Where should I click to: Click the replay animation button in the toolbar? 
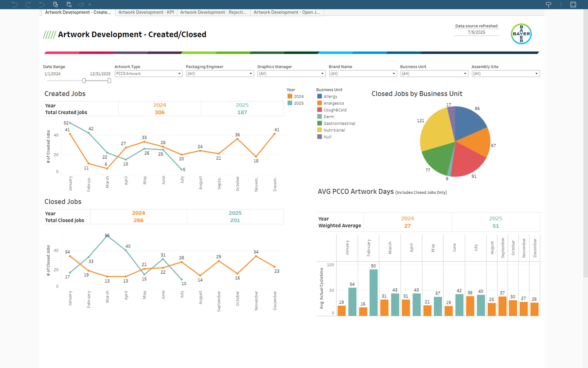81,4
